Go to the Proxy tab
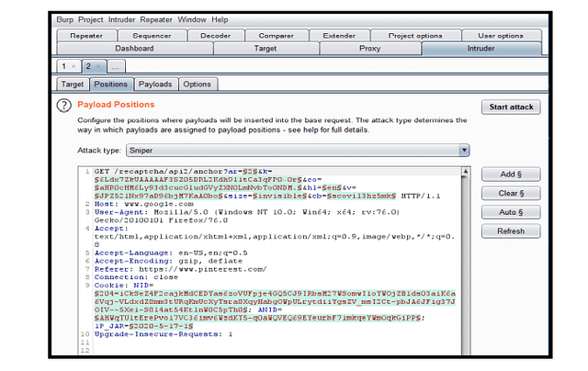This screenshot has width=588, height=371. [x=370, y=49]
